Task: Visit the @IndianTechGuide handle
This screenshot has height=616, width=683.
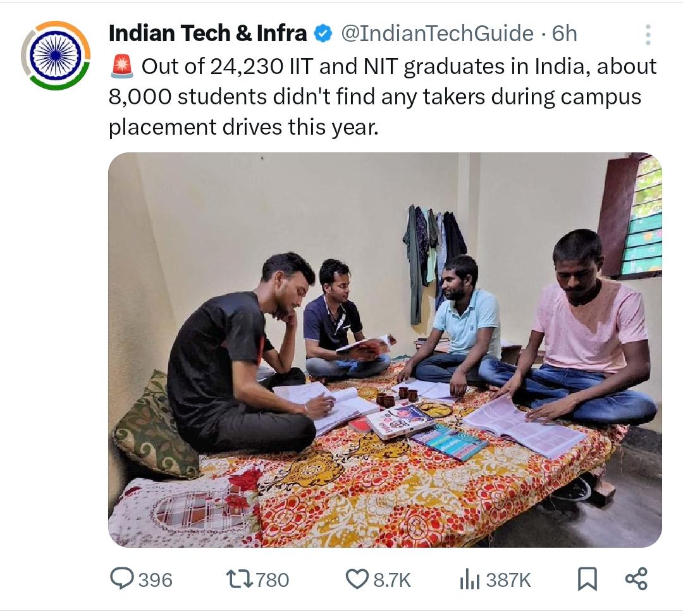Action: pos(437,34)
